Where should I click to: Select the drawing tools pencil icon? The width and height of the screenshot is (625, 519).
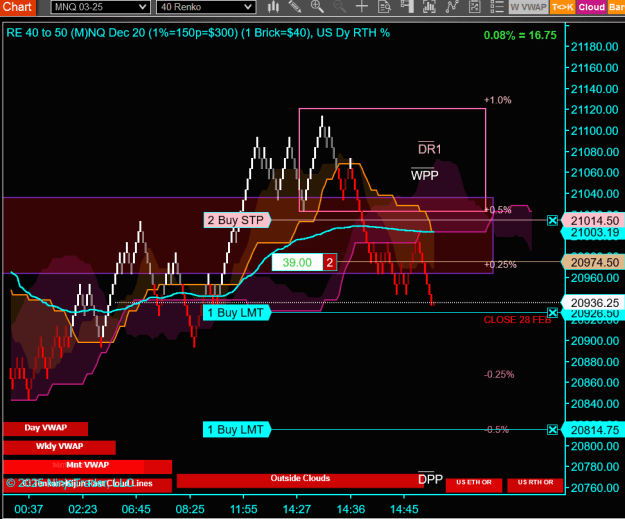[295, 7]
